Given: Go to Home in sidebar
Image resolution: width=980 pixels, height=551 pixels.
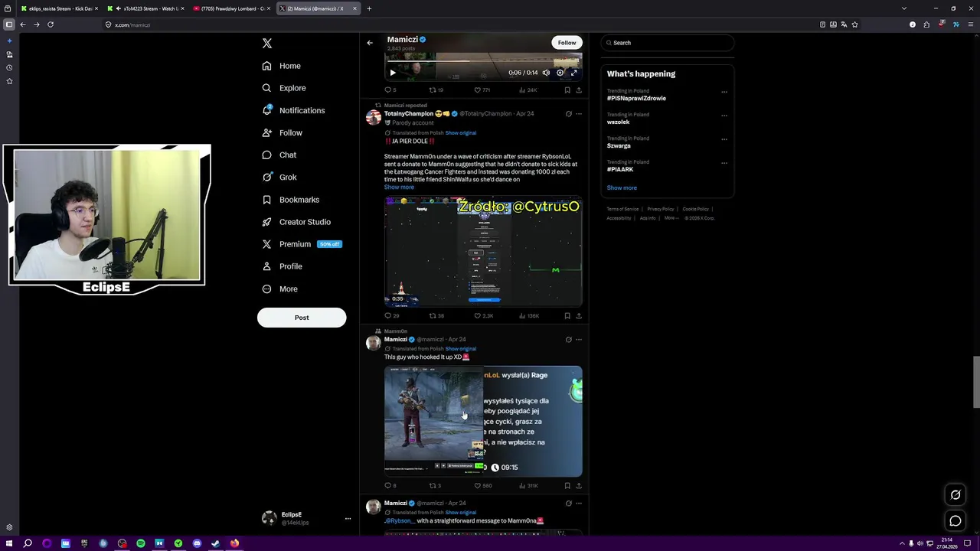Looking at the screenshot, I should [x=281, y=66].
